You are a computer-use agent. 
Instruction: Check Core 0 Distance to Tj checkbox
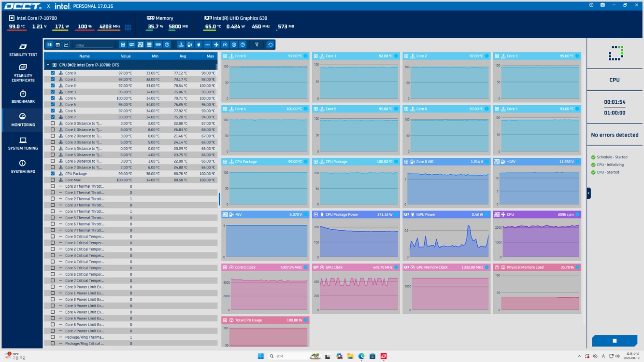click(53, 123)
